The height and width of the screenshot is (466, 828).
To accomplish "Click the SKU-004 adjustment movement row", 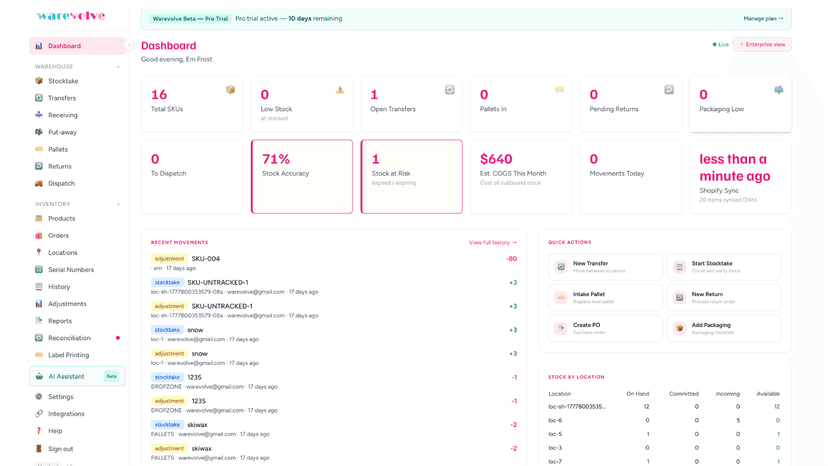I will point(334,263).
